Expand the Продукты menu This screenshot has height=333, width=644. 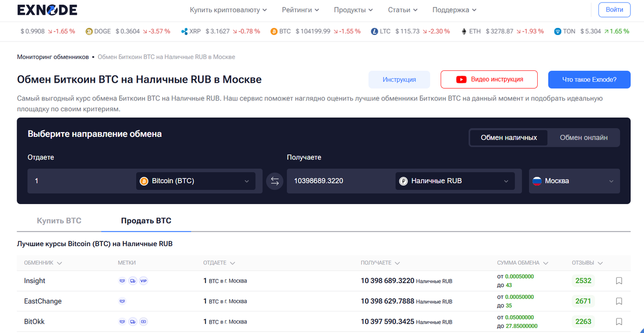click(353, 10)
